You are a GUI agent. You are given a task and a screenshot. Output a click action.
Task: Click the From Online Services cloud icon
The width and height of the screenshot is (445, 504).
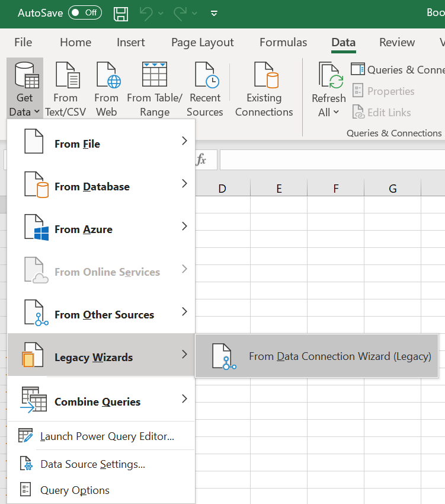click(36, 270)
